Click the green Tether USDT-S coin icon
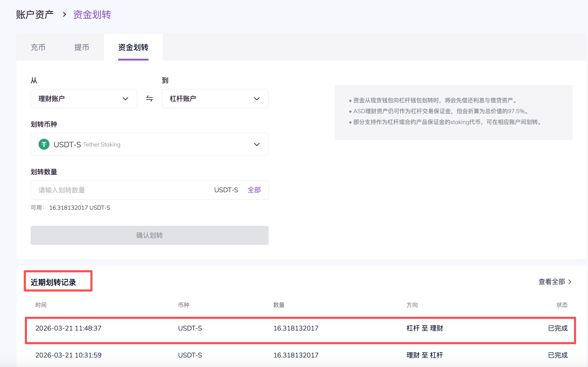Image resolution: width=588 pixels, height=367 pixels. tap(44, 144)
